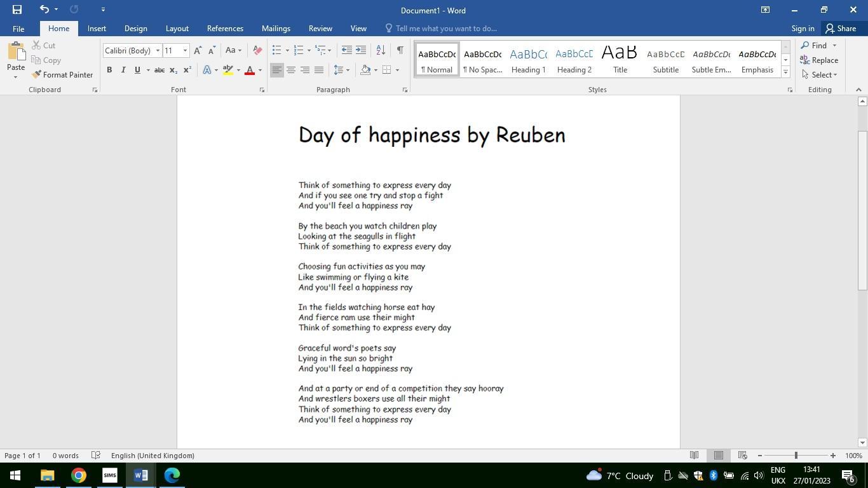Open the font name dropdown
Viewport: 868px width, 488px height.
[158, 51]
